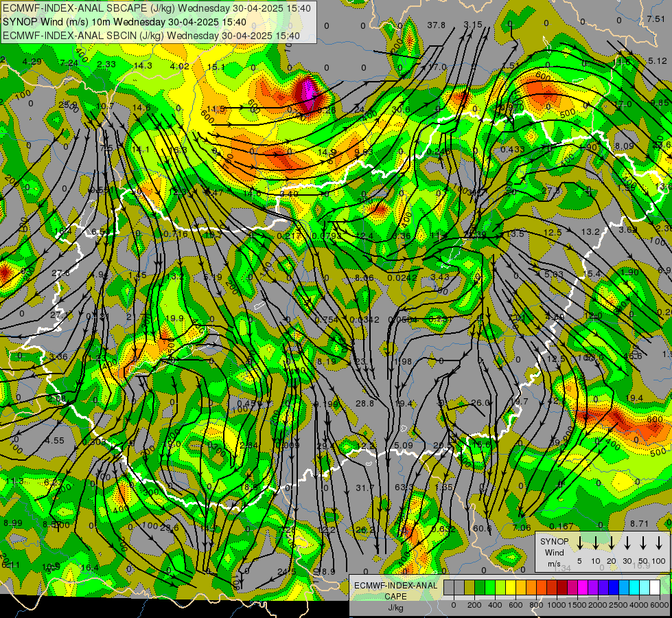Click the title line 'SYNOP Wind (m/s) 10m'
672x618 pixels.
(124, 22)
